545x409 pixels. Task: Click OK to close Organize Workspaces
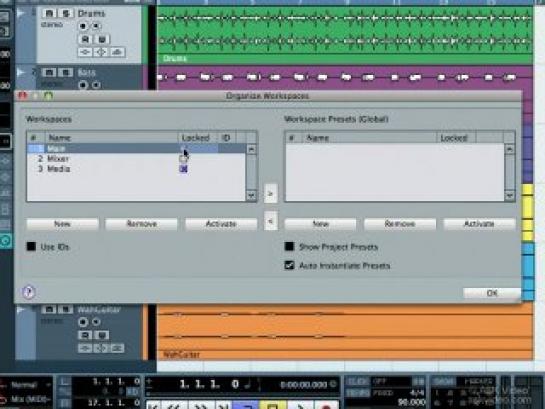(492, 293)
